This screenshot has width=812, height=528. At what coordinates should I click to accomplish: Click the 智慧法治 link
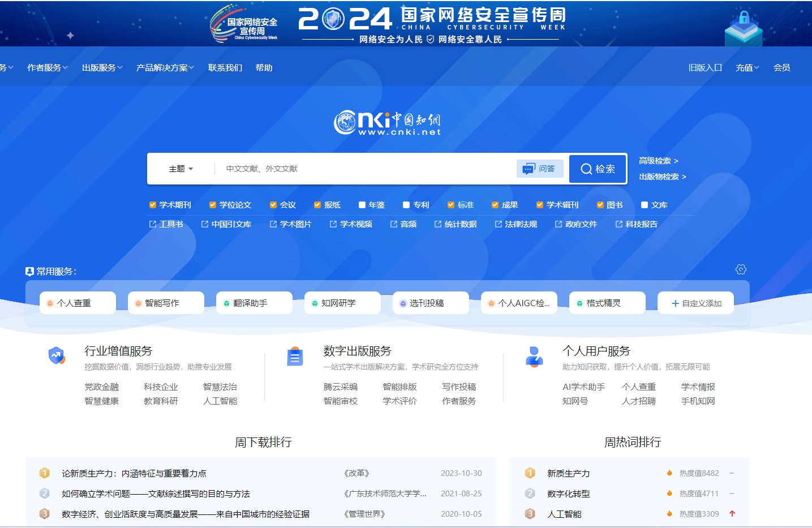click(x=220, y=387)
